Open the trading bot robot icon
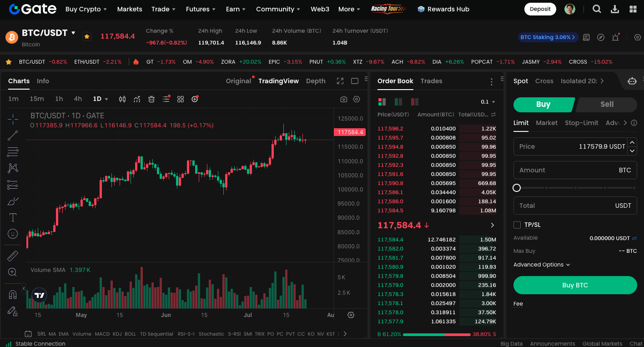This screenshot has height=347, width=644. coord(632,81)
